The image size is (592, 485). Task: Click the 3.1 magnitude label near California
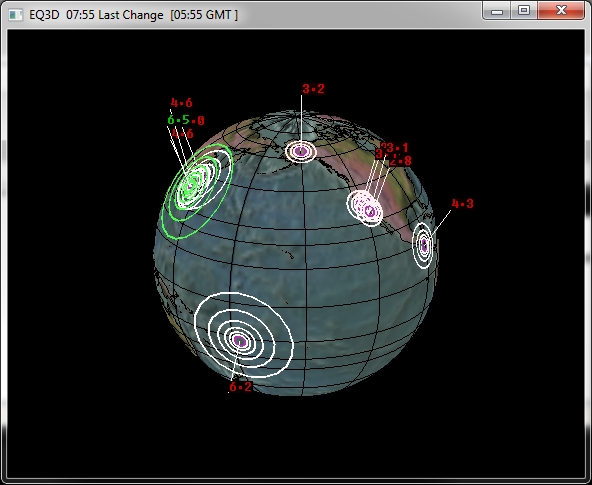tap(398, 148)
